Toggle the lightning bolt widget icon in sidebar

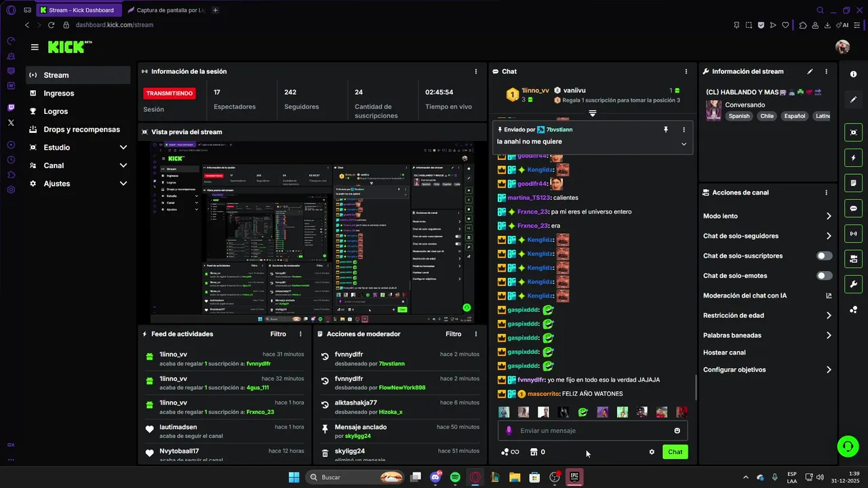click(x=853, y=158)
